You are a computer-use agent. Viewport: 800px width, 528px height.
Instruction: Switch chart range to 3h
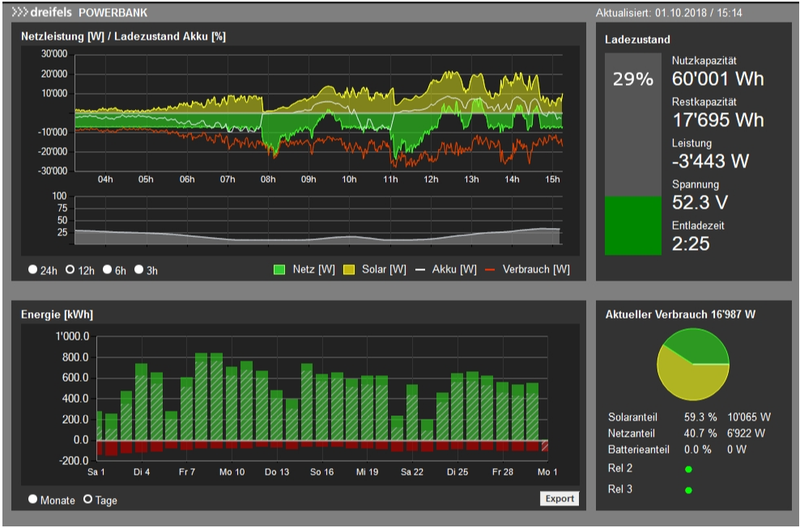click(139, 270)
